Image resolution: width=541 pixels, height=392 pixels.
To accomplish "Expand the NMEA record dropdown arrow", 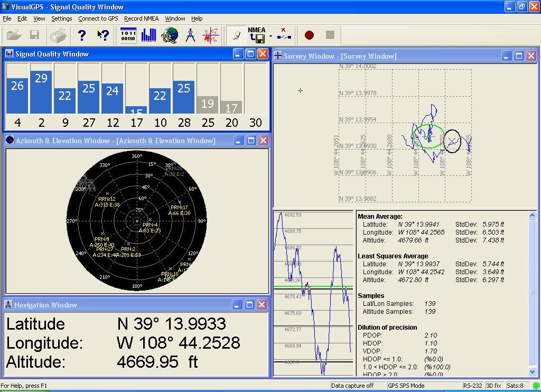I will tap(271, 36).
